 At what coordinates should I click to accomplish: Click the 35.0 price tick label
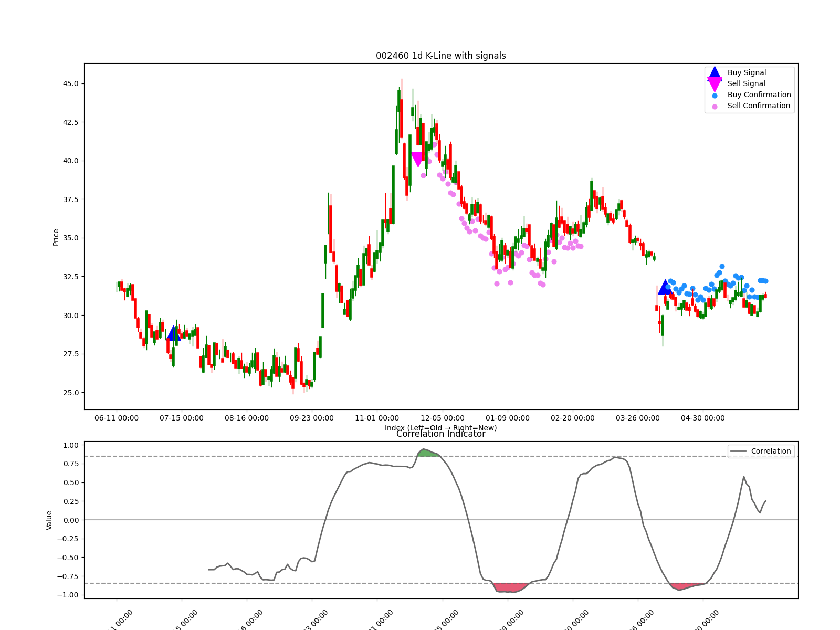coord(70,238)
